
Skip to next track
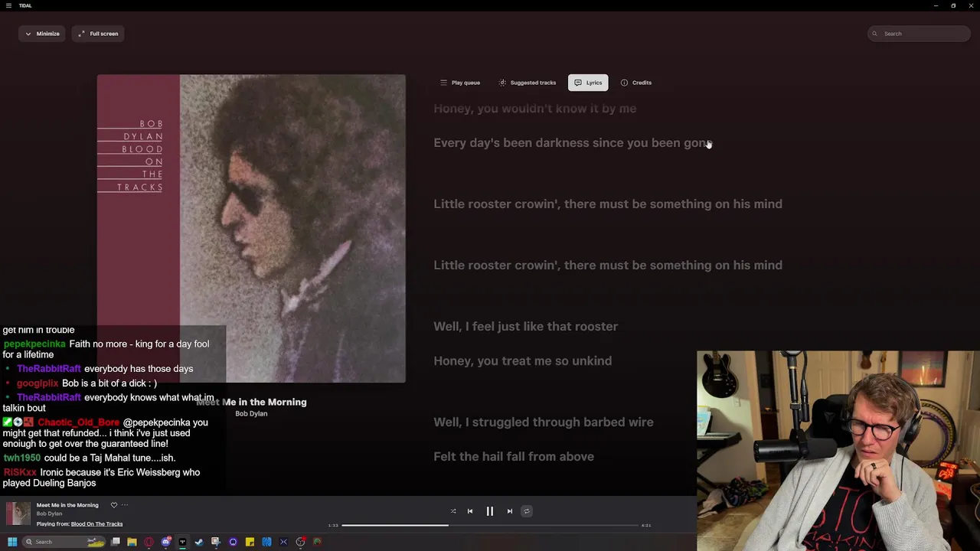[x=510, y=511]
